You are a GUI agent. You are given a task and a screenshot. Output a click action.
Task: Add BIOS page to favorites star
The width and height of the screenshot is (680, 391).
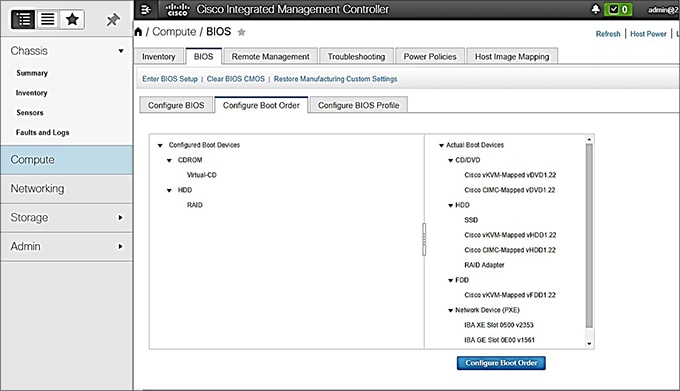[242, 32]
